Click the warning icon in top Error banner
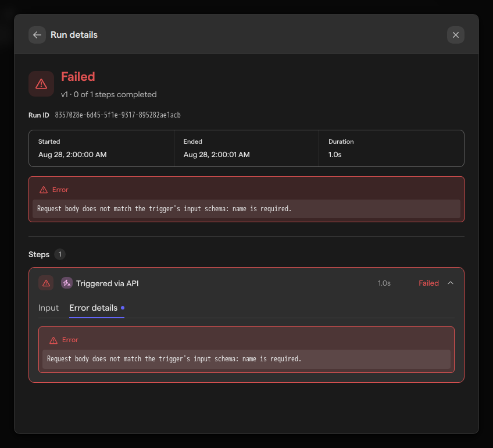Image resolution: width=493 pixels, height=448 pixels. (x=44, y=190)
